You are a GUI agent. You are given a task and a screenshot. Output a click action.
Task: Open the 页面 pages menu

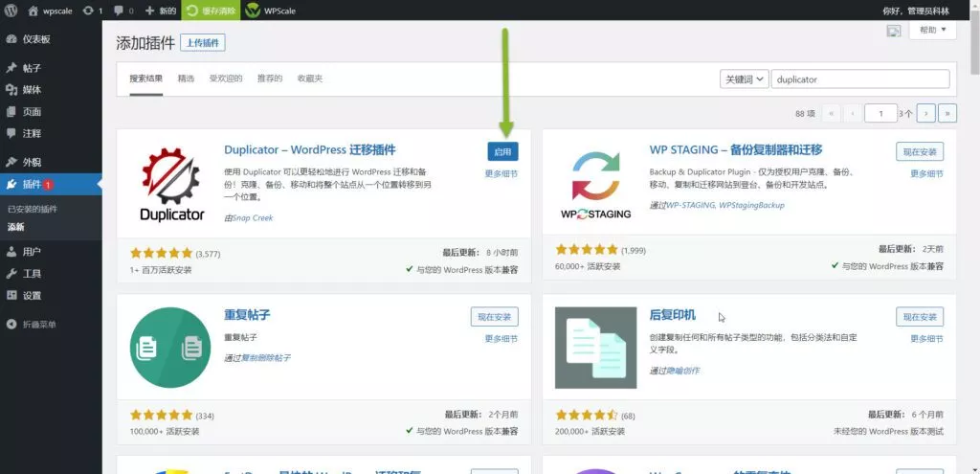click(32, 112)
